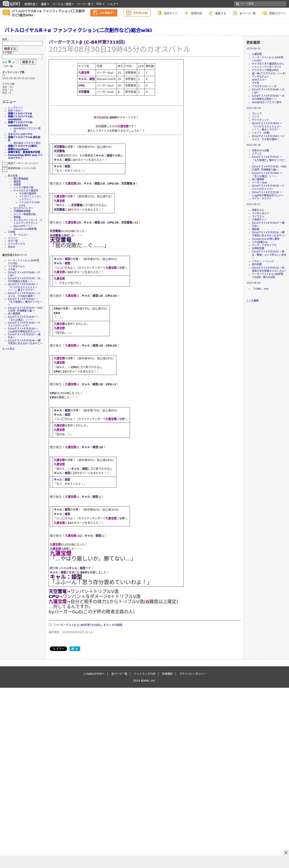Click in the sidebar 検索 text field
The height and width of the screenshot is (868, 289).
pyautogui.click(x=22, y=43)
